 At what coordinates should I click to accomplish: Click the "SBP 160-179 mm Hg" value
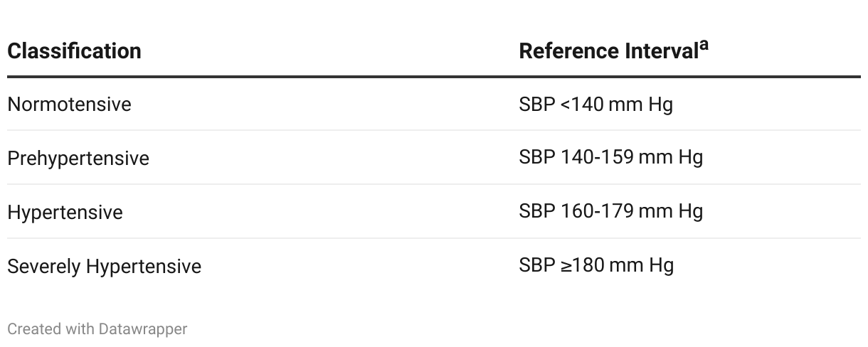(x=610, y=211)
